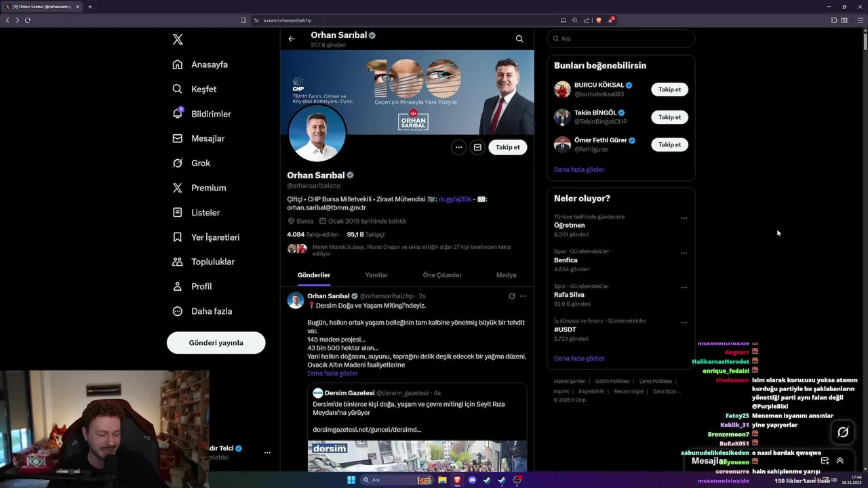Click the Topluluklar communities icon
The image size is (868, 488).
point(178,262)
